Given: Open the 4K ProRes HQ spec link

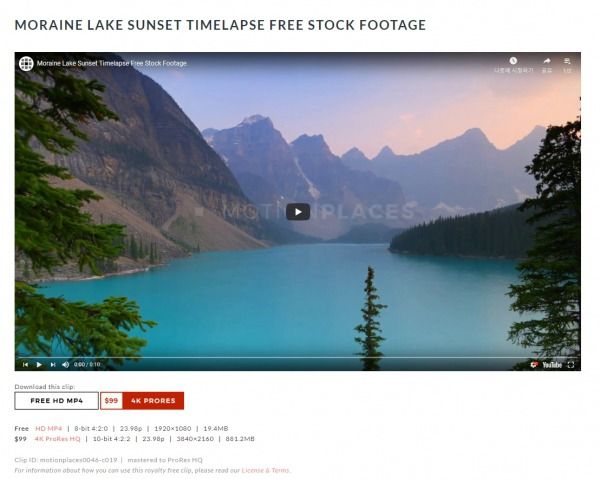Looking at the screenshot, I should 57,439.
